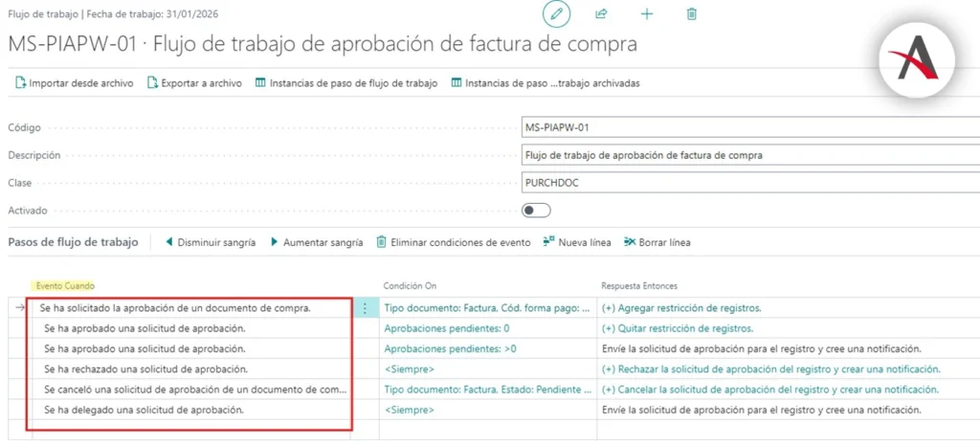
Task: Open (+) Agregar restricción de registros response
Action: pos(681,308)
